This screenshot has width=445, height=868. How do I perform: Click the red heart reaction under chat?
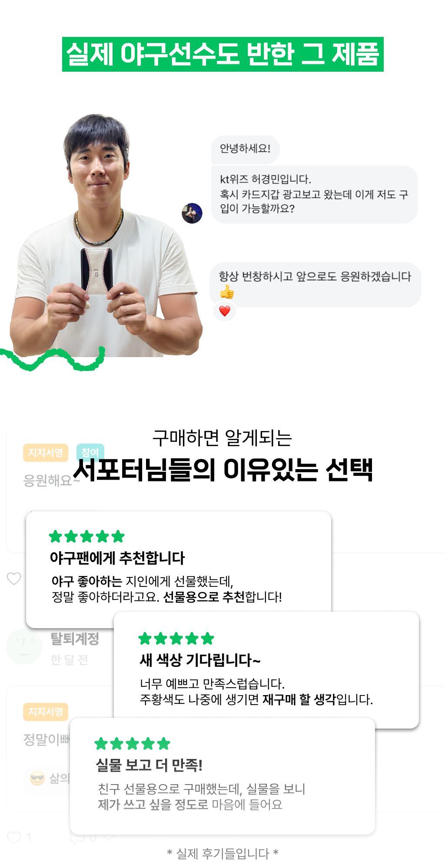click(225, 311)
